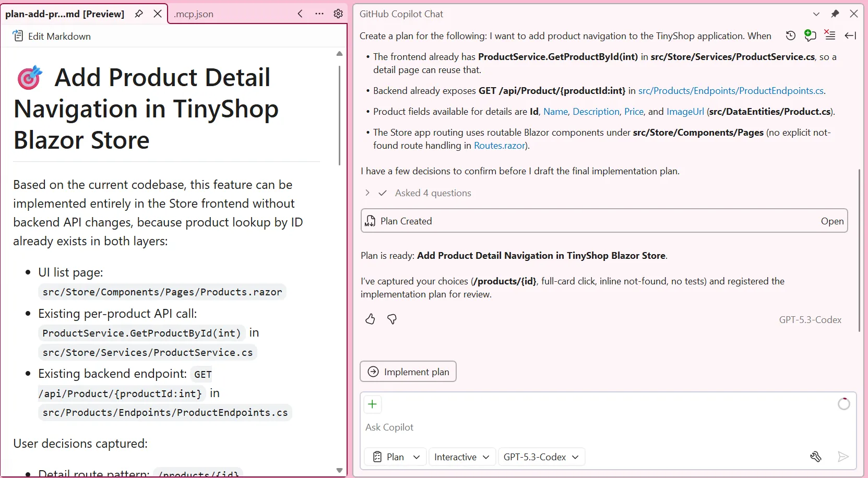Click the src/Products/Endpoints/ProductEndpoints.cs path in preview
Viewport: 868px width, 478px height.
pyautogui.click(x=165, y=413)
